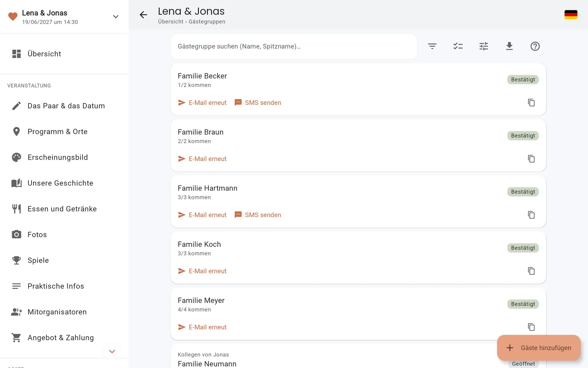
Task: Click the Gäste hinzufügen button
Action: coord(539,348)
